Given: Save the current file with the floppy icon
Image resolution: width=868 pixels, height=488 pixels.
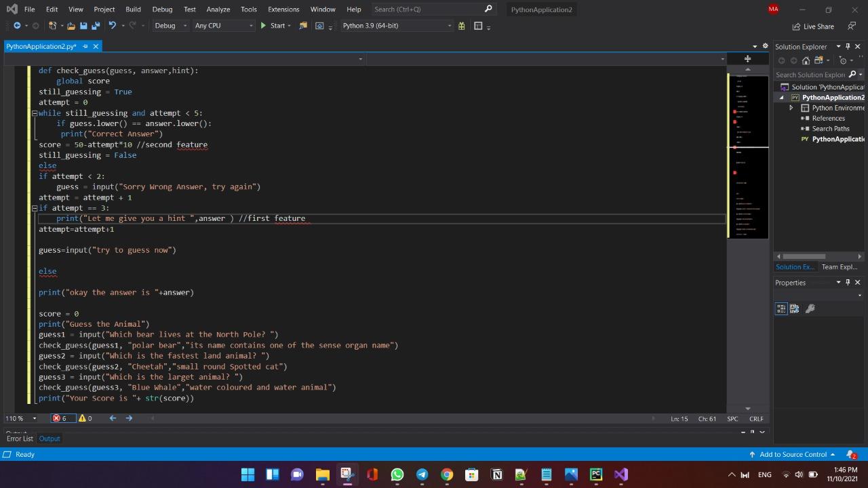Looking at the screenshot, I should coord(83,26).
